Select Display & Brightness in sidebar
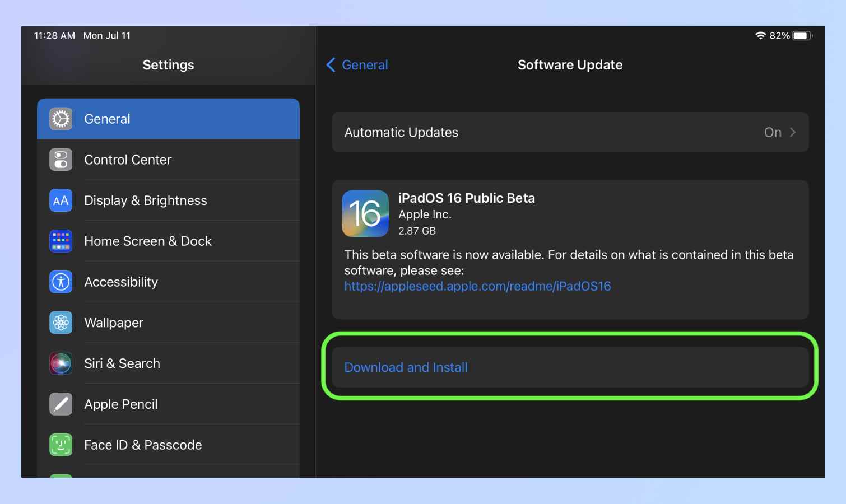 pos(168,200)
